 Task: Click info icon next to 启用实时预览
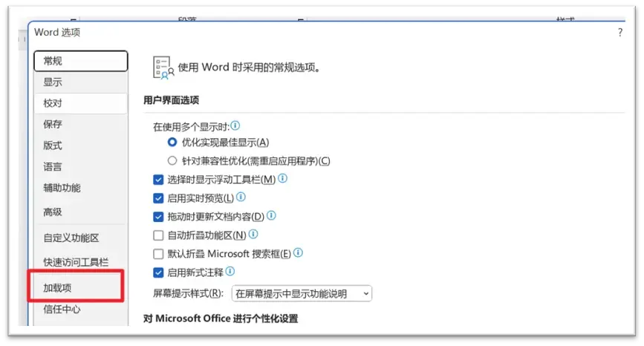pos(241,198)
